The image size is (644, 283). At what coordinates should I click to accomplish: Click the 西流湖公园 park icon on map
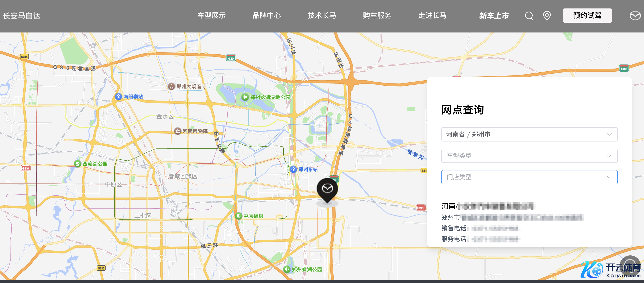point(77,164)
